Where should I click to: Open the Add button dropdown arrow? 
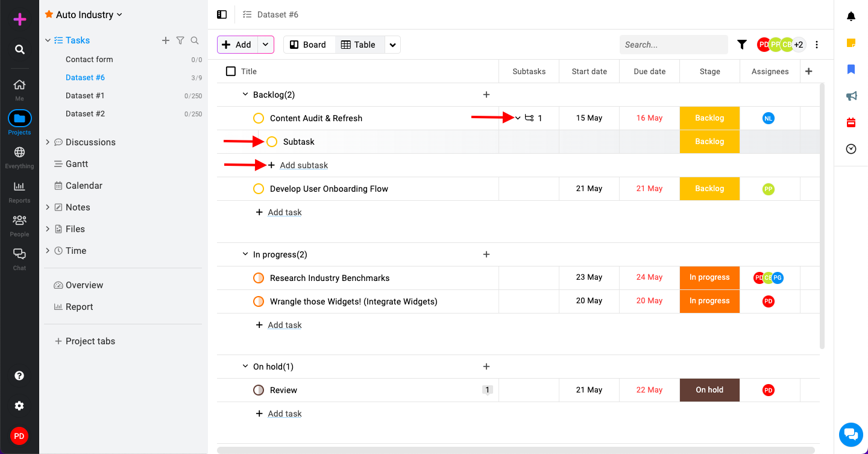click(x=266, y=45)
